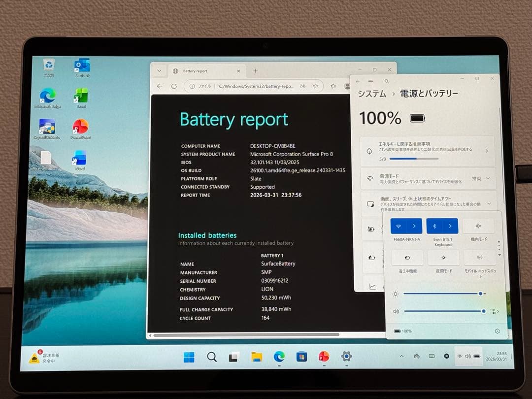The height and width of the screenshot is (399, 532).
Task: Click the site info icon before ファイル
Action: point(192,86)
